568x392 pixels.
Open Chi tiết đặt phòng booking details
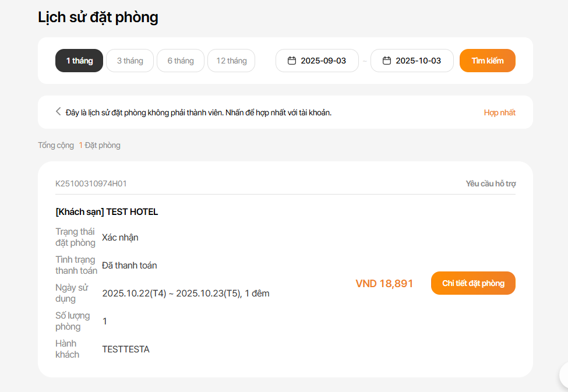coord(473,283)
